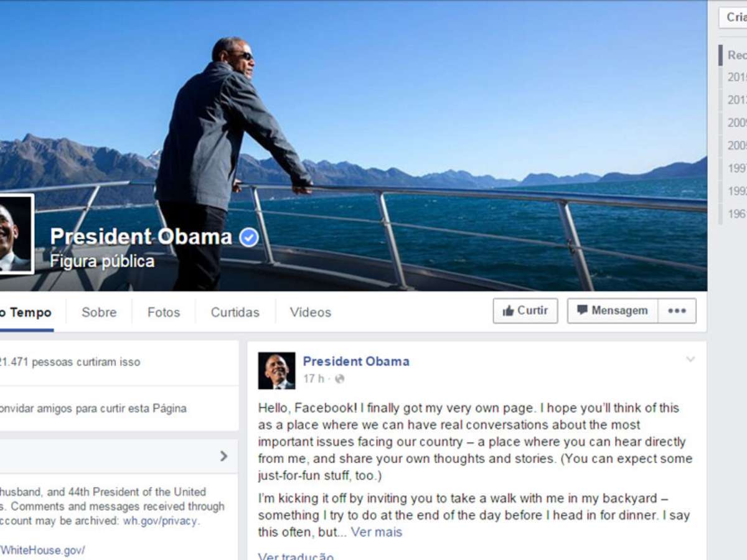
Task: Click Ver tradução below the post
Action: pyautogui.click(x=296, y=556)
